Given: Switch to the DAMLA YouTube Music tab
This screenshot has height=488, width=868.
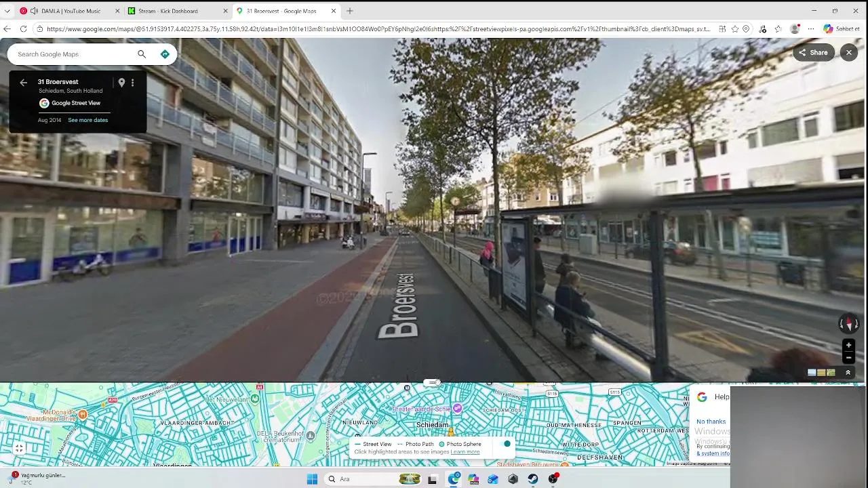Looking at the screenshot, I should pos(71,11).
